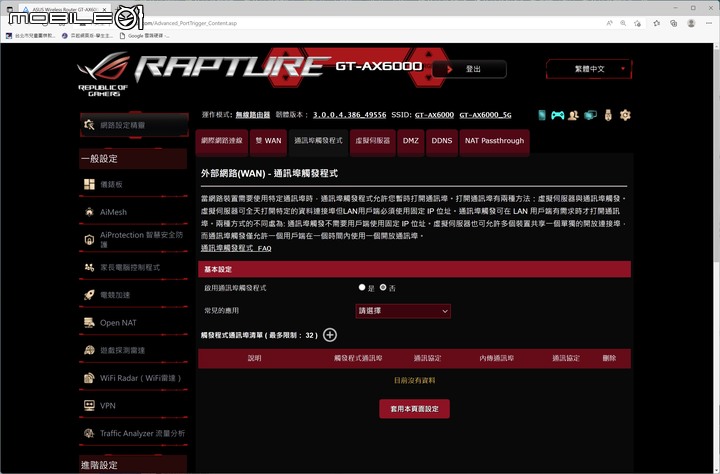Open the browser Collections icon

[x=674, y=23]
